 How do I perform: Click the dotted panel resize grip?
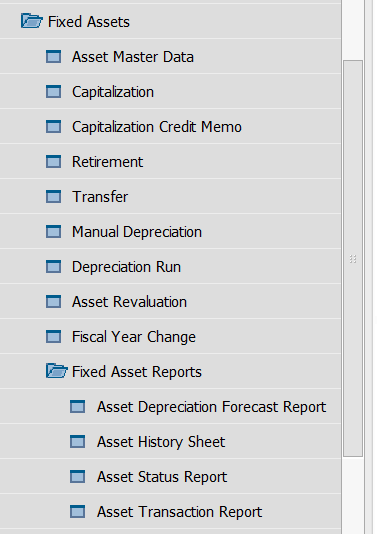pyautogui.click(x=353, y=259)
